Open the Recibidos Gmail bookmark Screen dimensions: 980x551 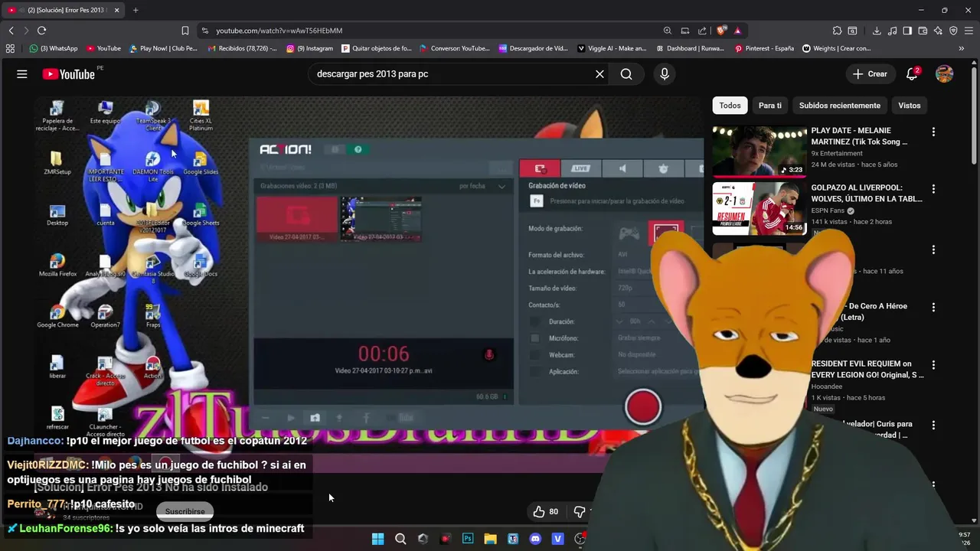coord(241,48)
